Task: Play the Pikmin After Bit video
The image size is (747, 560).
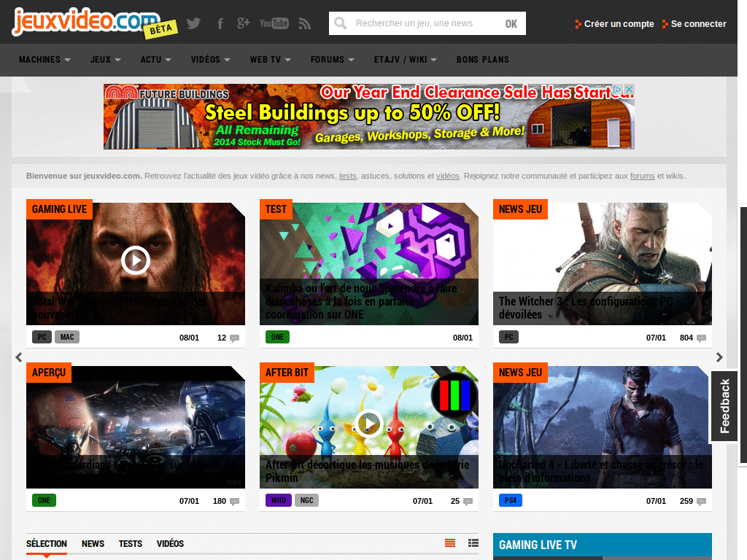Action: 368,424
